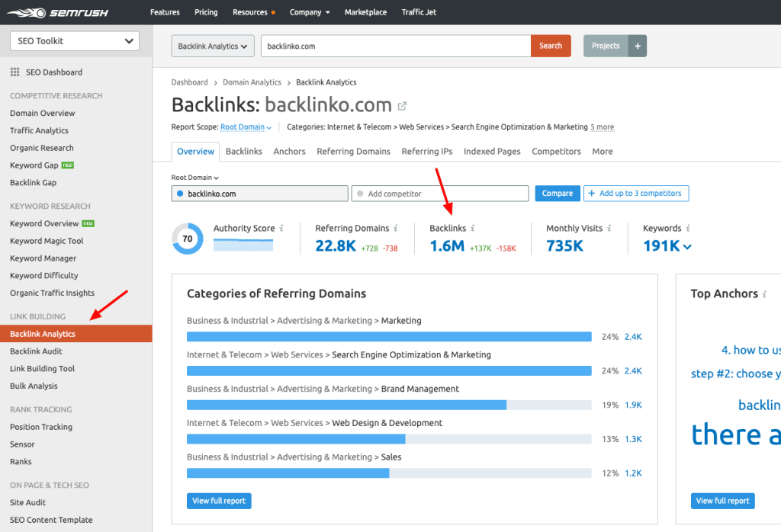
Task: Click the info icon next to Backlinks metric
Action: 471,228
